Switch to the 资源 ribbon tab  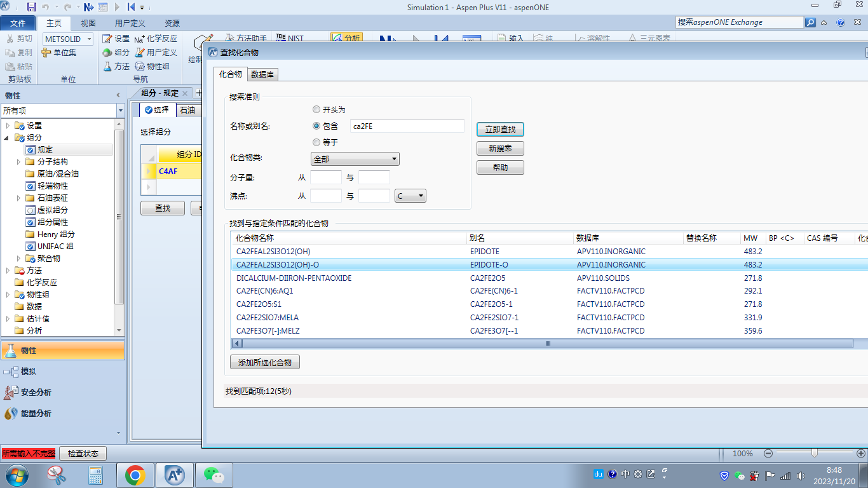(172, 23)
